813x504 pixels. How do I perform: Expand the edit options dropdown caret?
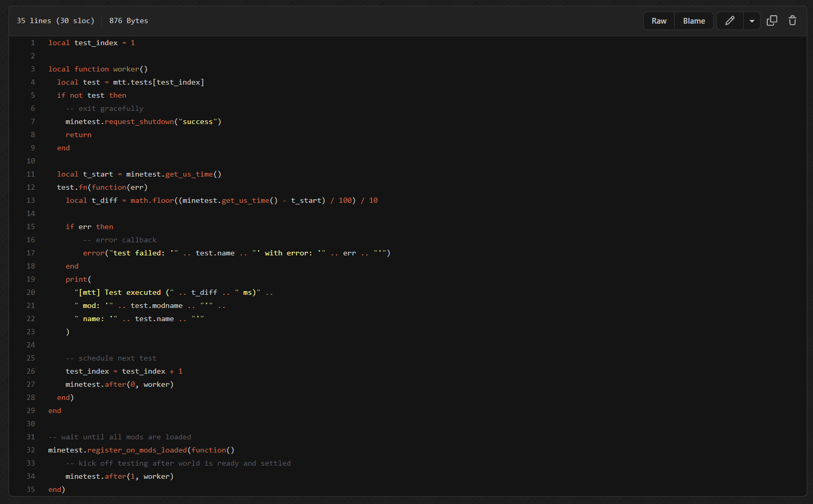point(752,21)
